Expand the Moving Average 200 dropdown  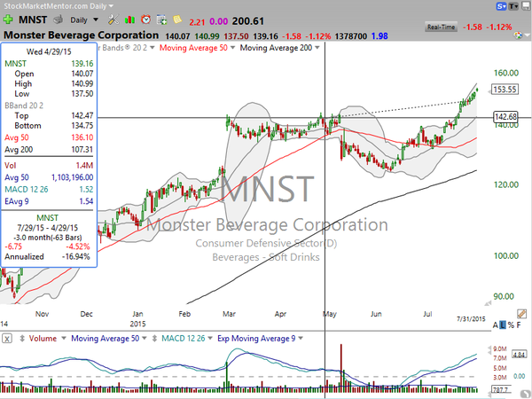317,48
